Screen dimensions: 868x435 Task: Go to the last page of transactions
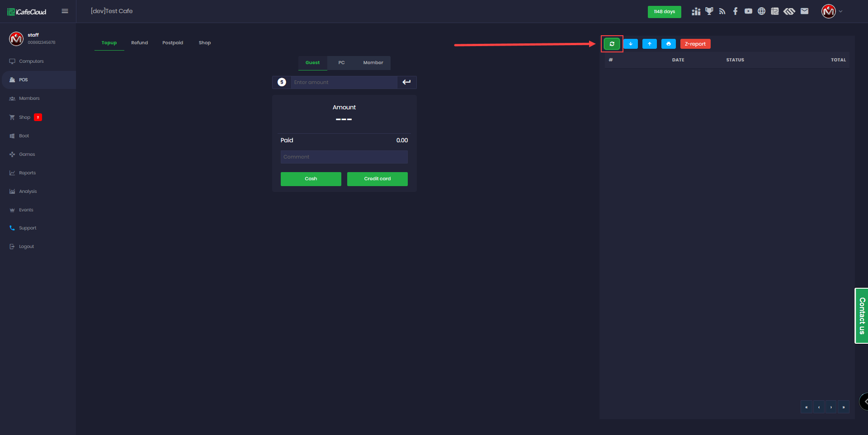(844, 407)
